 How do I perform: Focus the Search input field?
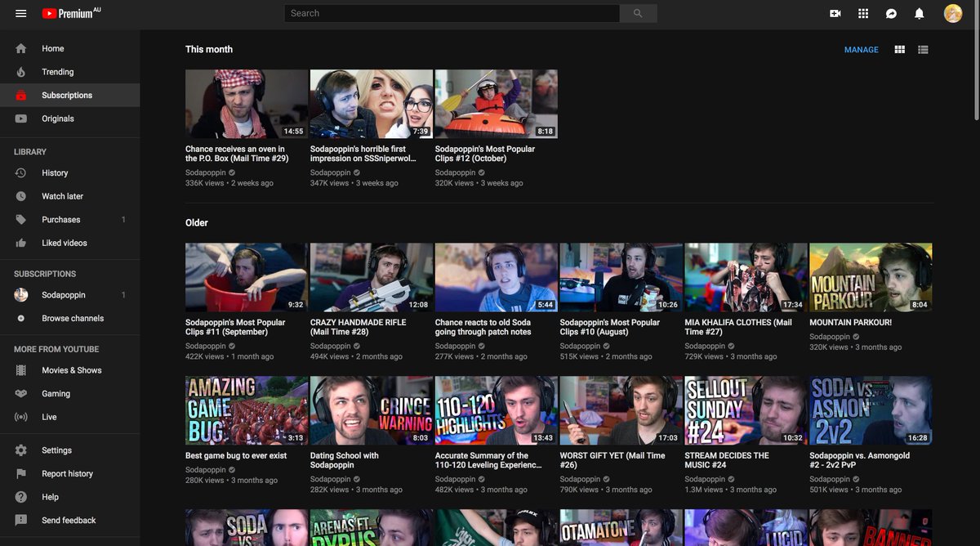coord(452,13)
